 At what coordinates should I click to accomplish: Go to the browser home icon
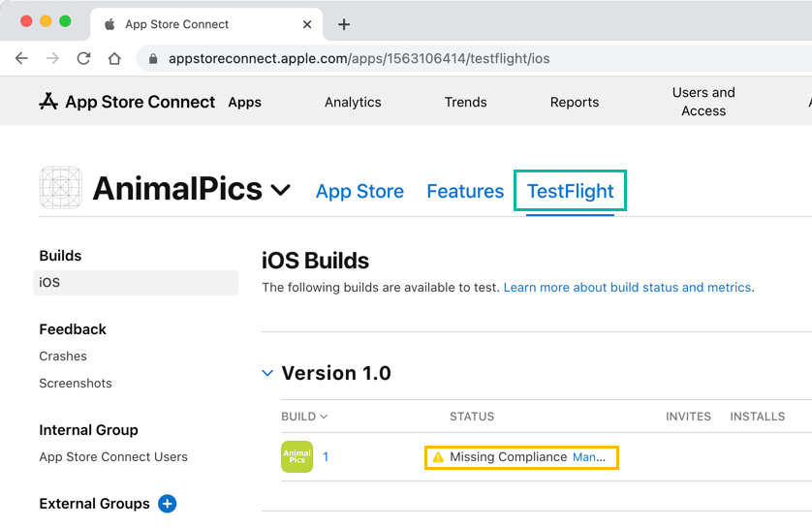(x=114, y=58)
